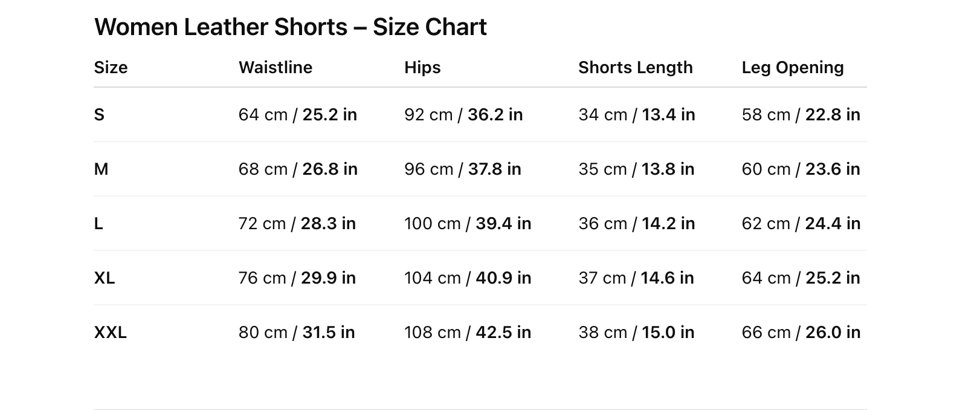Click the Hips column header
Screen dimensions: 980x410
pos(422,67)
